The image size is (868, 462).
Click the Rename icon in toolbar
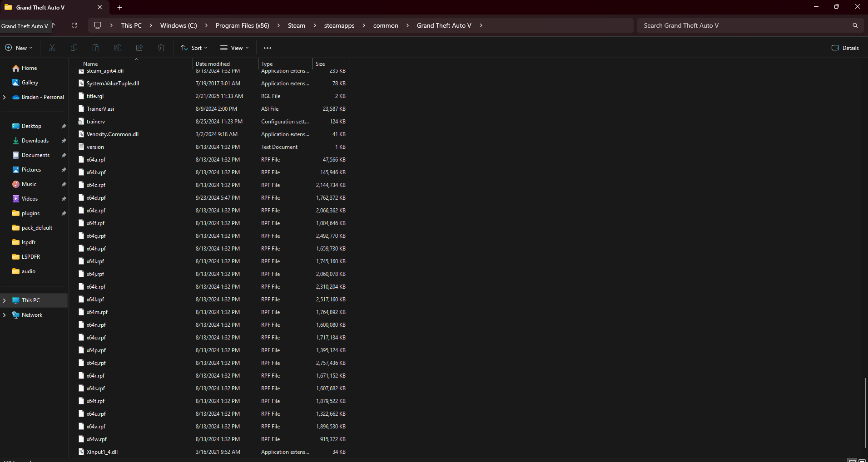(118, 48)
